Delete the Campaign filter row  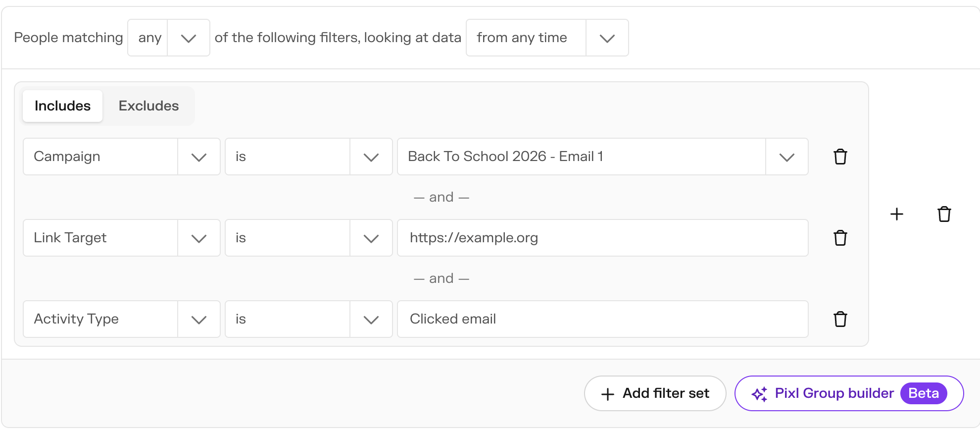(840, 157)
